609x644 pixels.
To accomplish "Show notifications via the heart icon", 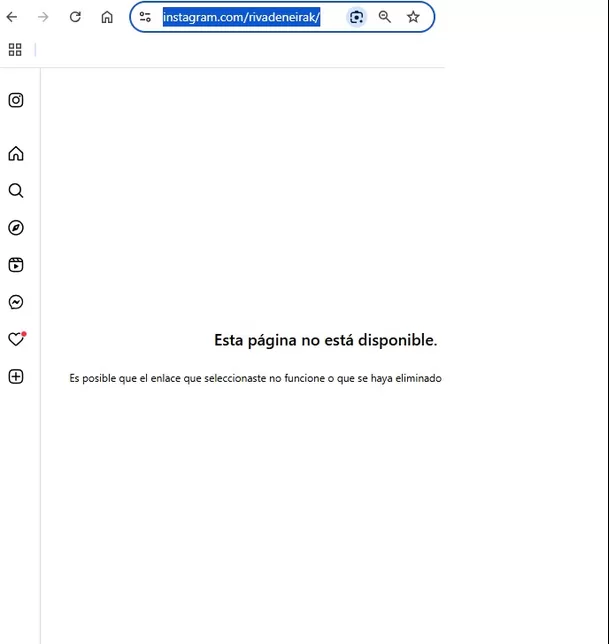I will (16, 340).
